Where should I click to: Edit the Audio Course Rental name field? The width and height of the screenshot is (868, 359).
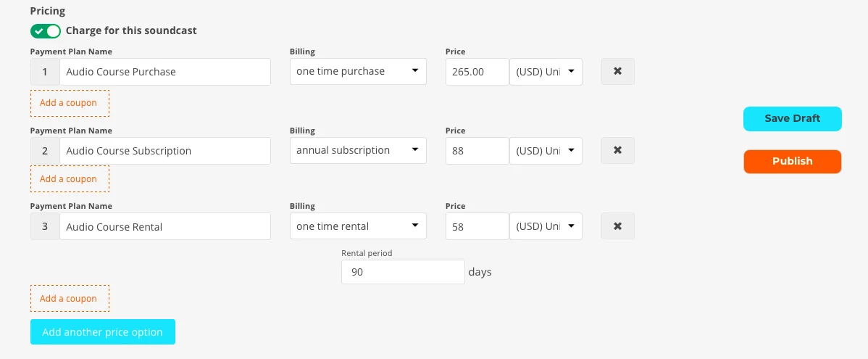click(x=165, y=226)
